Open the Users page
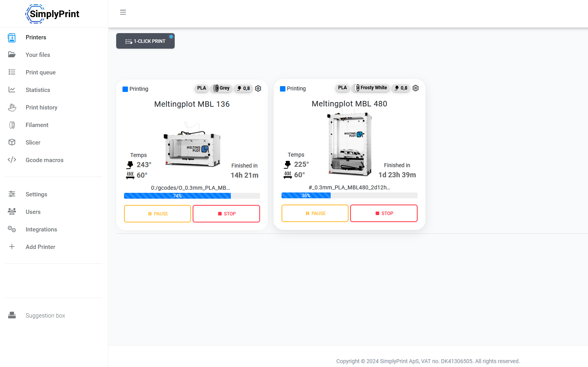This screenshot has height=367, width=588. coord(33,212)
